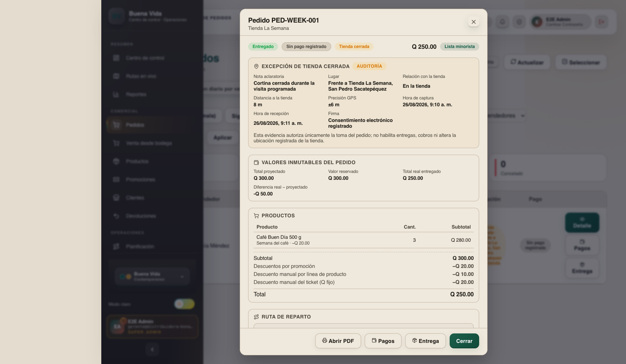Toggle the Modo claro switch in sidebar
The width and height of the screenshot is (626, 364).
184,304
